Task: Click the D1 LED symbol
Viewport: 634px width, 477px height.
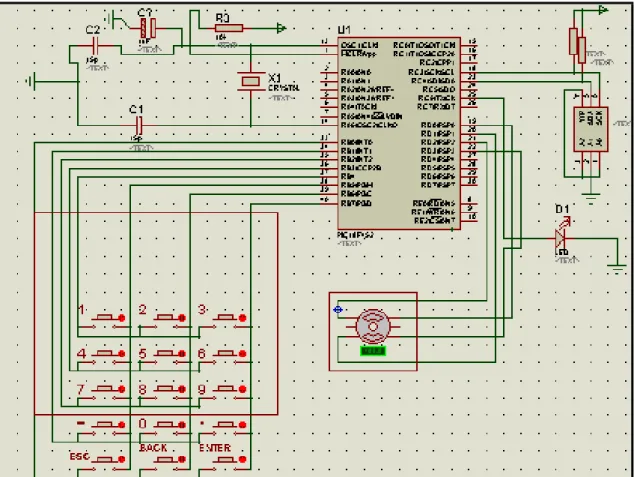Action: pyautogui.click(x=561, y=238)
